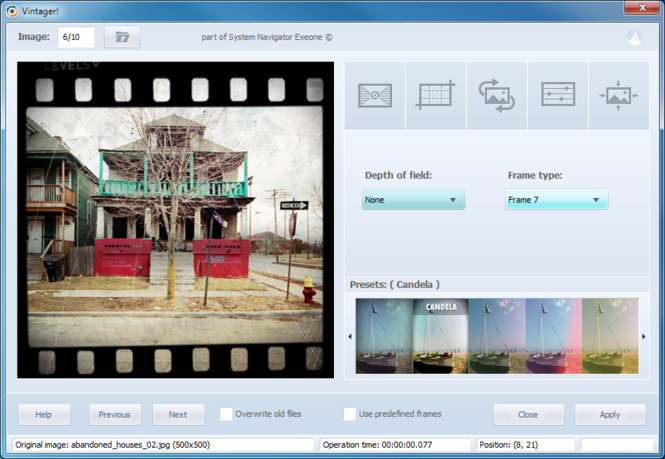Click the Apply button
The width and height of the screenshot is (665, 459).
(609, 414)
